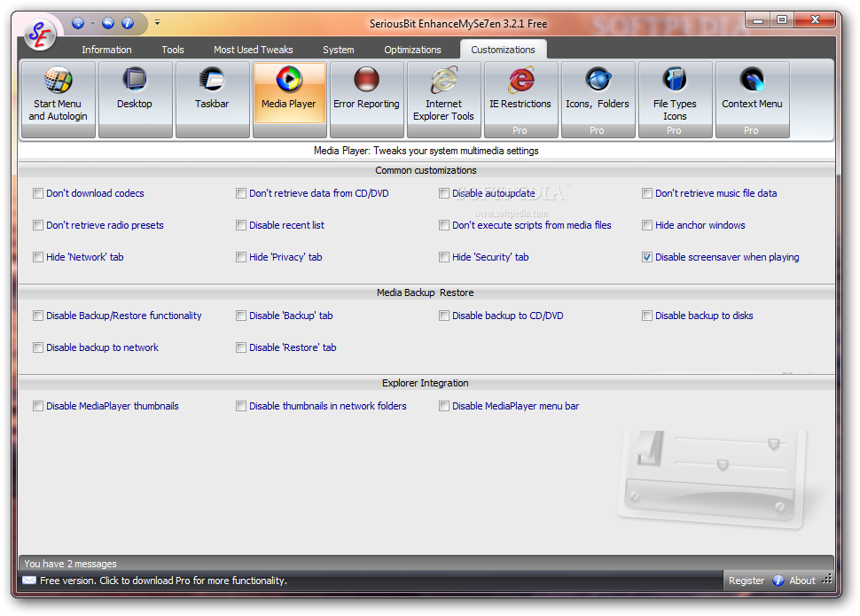Open the Most Used Tweaks tab
This screenshot has height=616, width=860.
[254, 50]
